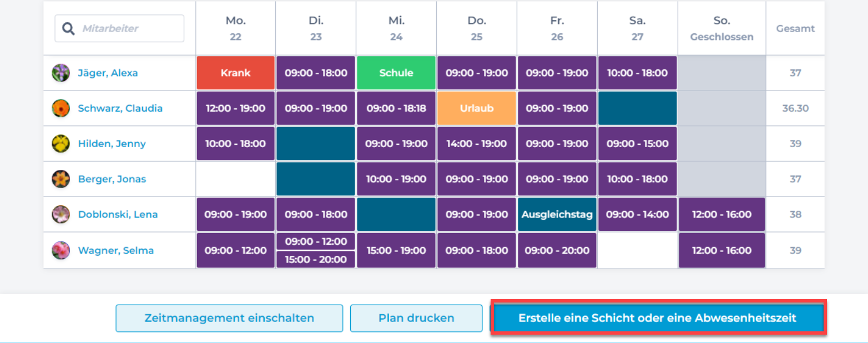Viewport: 868px width, 343px height.
Task: Click empty Monday cell for Berger, Jonas
Action: [236, 179]
